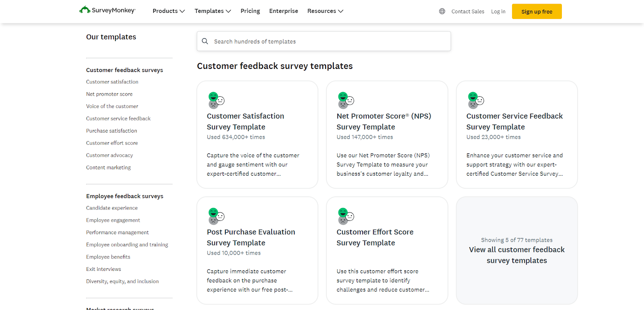The width and height of the screenshot is (644, 310).
Task: Click the Customer Satisfaction card smiley icon
Action: point(216,100)
